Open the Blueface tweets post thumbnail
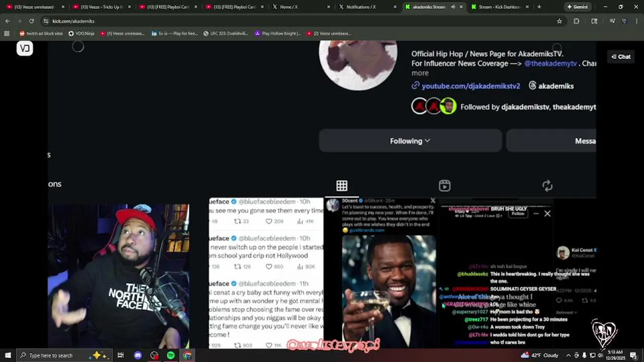 266,273
